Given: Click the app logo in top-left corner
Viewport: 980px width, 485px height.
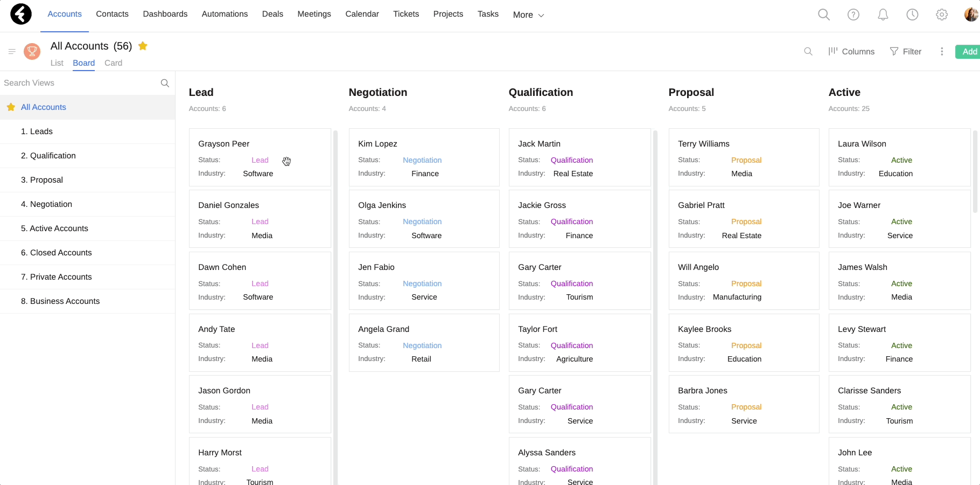Looking at the screenshot, I should point(21,14).
